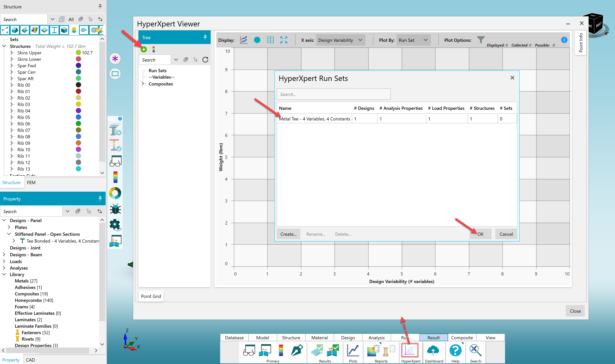Click the pen nib icon in Primary group
The height and width of the screenshot is (364, 615).
(x=297, y=350)
